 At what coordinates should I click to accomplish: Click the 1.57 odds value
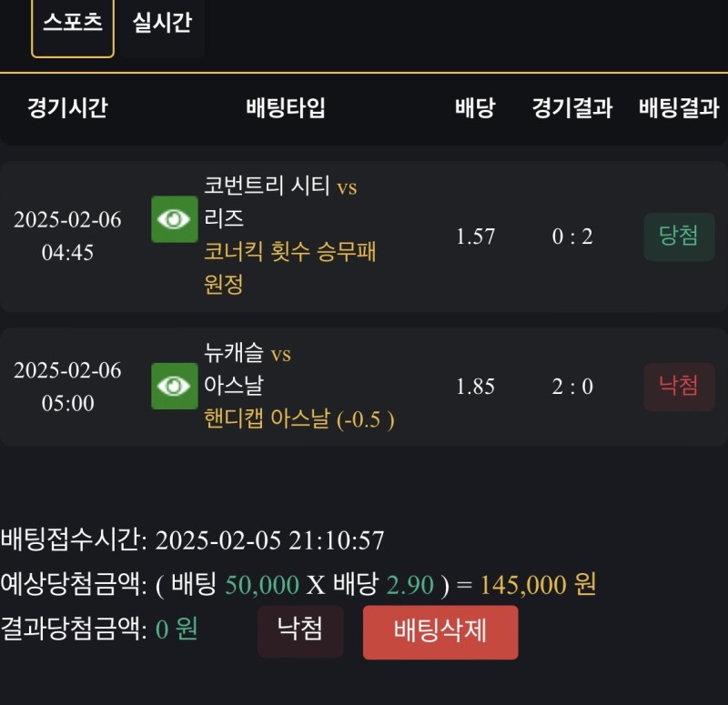pos(475,237)
